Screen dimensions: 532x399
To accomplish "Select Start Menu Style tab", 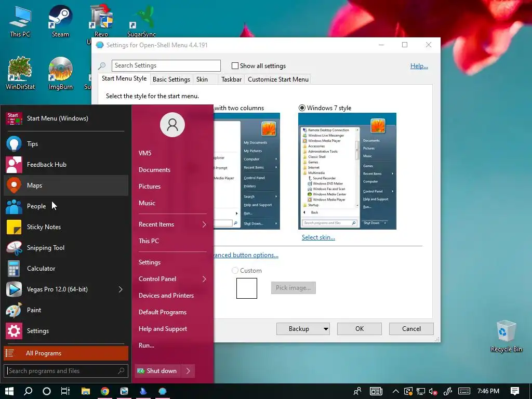I will click(x=124, y=79).
